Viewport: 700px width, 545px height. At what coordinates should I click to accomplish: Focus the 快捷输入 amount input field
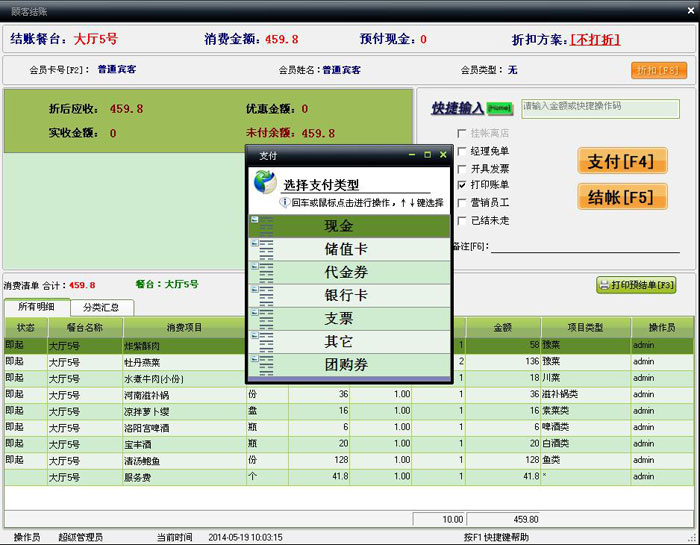tap(600, 108)
